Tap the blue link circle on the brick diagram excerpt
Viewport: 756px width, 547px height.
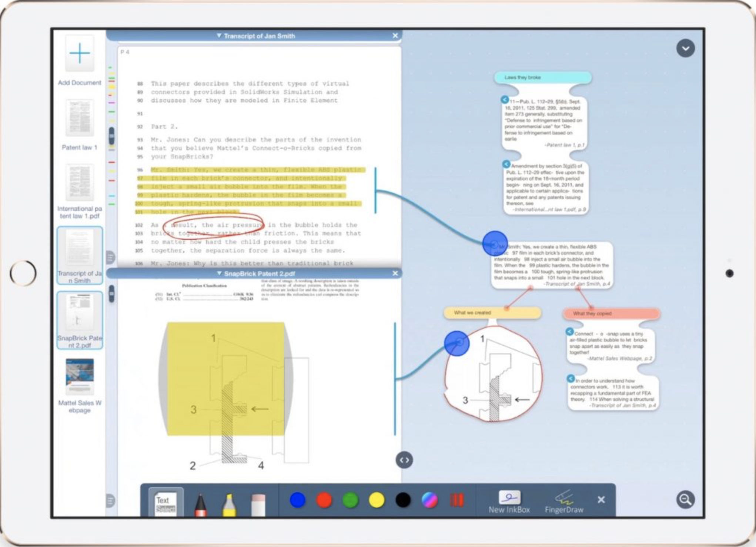(457, 343)
